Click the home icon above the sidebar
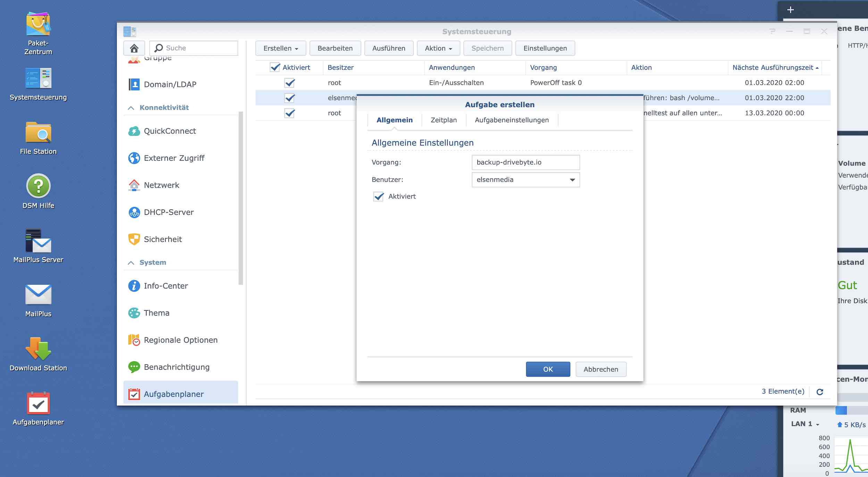The height and width of the screenshot is (477, 868). tap(134, 48)
